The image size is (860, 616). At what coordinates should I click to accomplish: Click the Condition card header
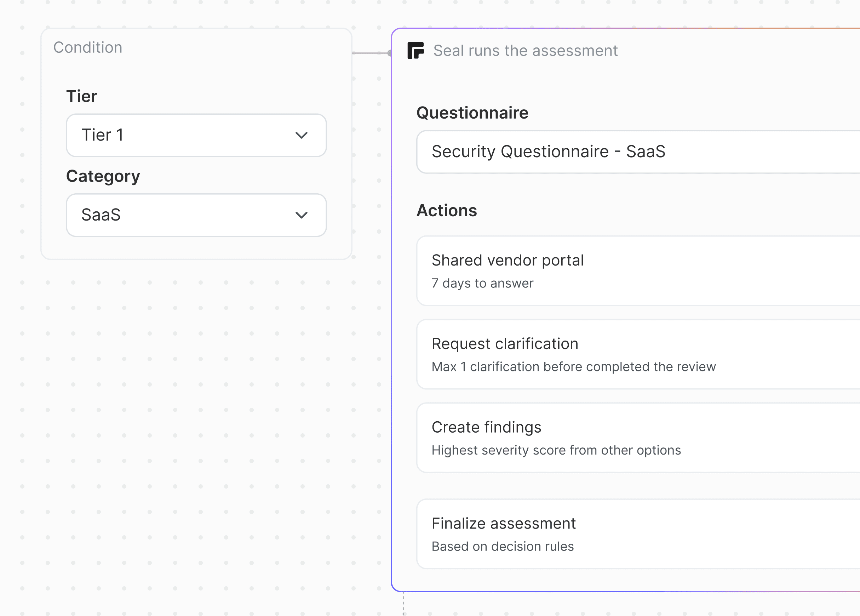[x=88, y=47]
